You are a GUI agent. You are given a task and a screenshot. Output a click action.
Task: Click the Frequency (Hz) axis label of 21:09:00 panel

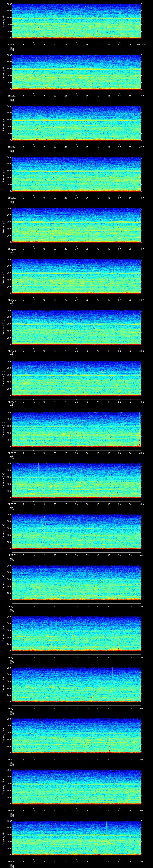[x=4, y=532]
